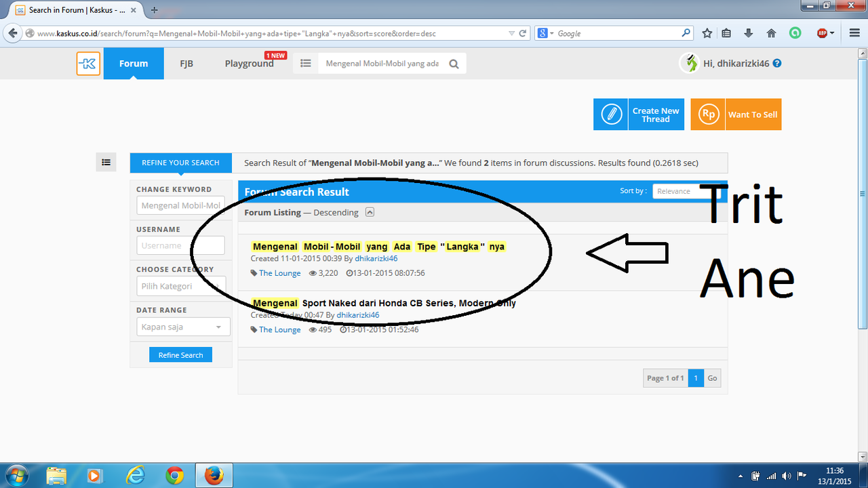This screenshot has height=488, width=868.
Task: Open the Forum tab
Action: click(x=134, y=64)
